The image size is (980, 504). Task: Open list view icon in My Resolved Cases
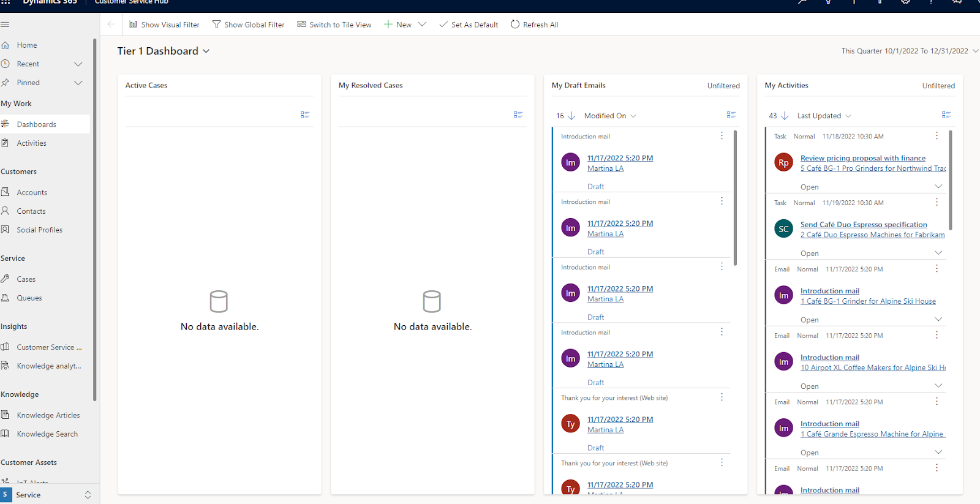click(518, 115)
